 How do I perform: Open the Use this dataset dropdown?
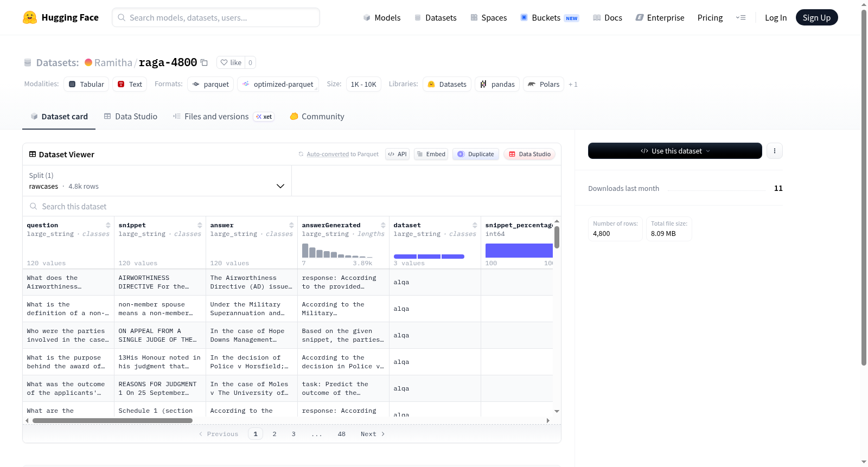[675, 151]
